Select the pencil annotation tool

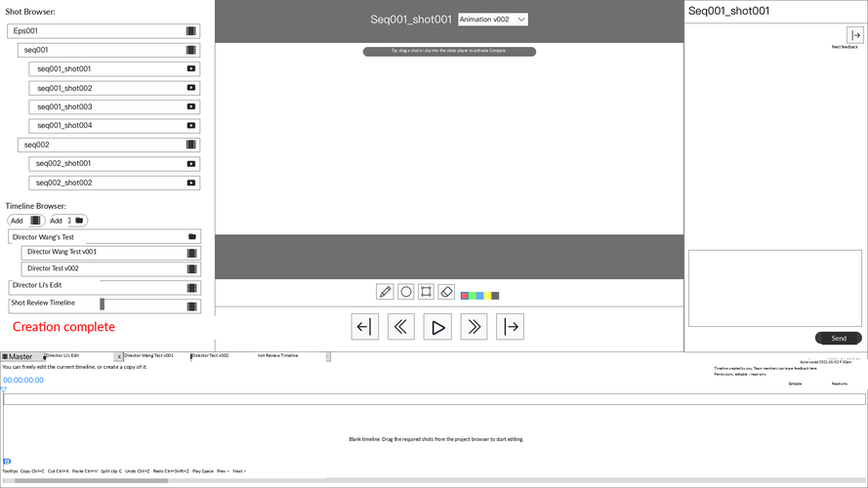[385, 292]
